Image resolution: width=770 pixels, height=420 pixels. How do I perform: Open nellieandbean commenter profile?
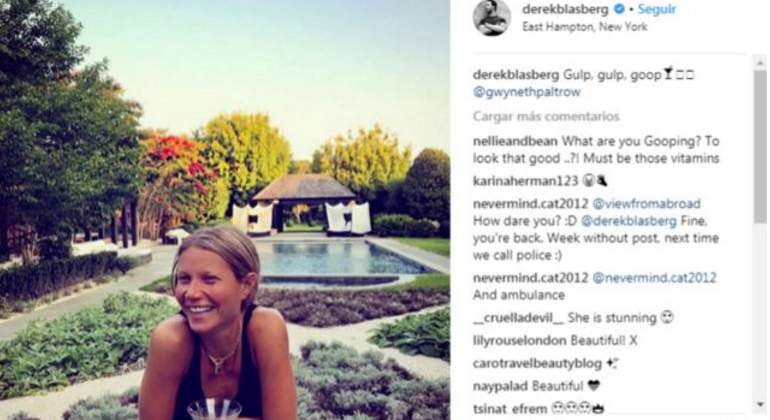515,141
